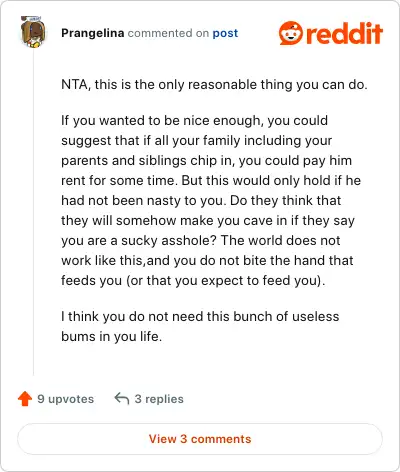Click the "View 3 comments" button

pyautogui.click(x=200, y=439)
